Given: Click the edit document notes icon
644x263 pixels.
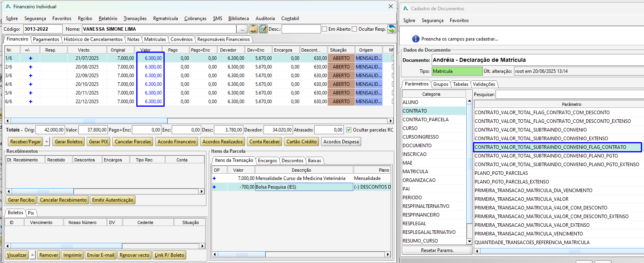Looking at the screenshot, I should tap(263, 29).
